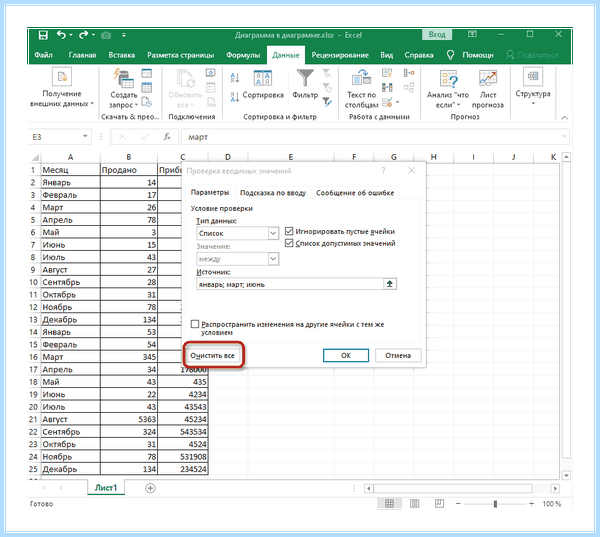Switch to Normal view in status bar
The image size is (600, 537).
tap(389, 503)
